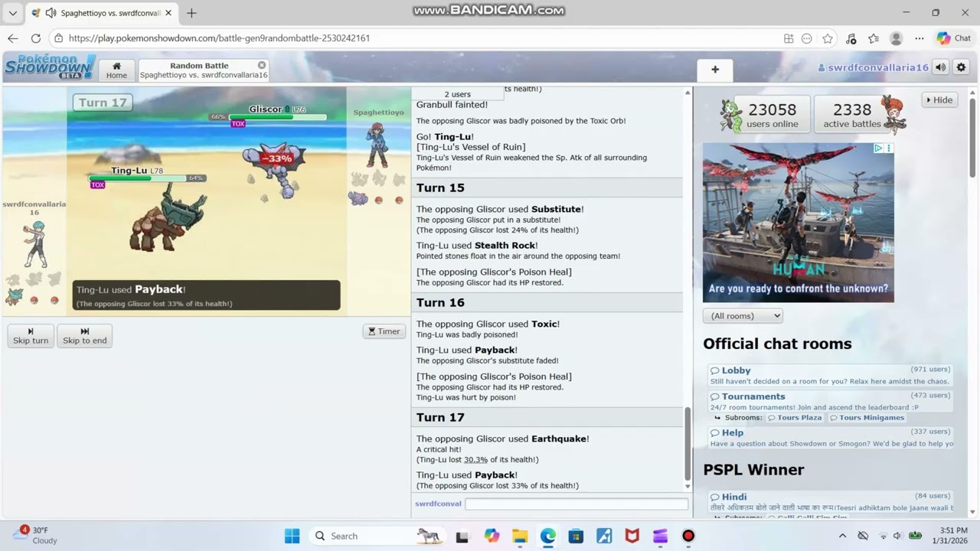980x551 pixels.
Task: Open the browser app-available icon
Action: [x=789, y=38]
